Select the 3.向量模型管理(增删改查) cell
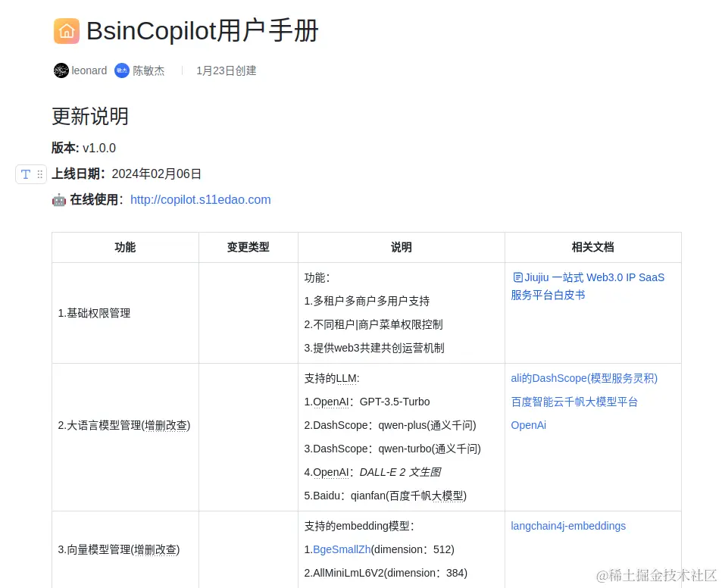Image resolution: width=722 pixels, height=588 pixels. 125,550
